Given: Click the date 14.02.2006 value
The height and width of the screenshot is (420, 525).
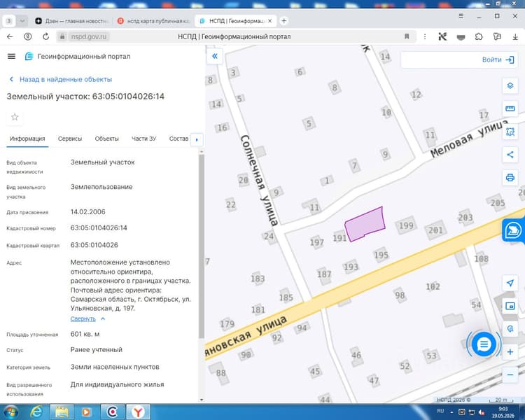Looking at the screenshot, I should pos(87,212).
